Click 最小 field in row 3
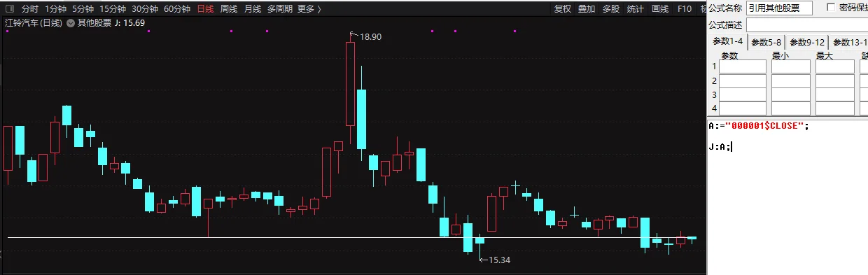The height and width of the screenshot is (275, 868). [790, 94]
